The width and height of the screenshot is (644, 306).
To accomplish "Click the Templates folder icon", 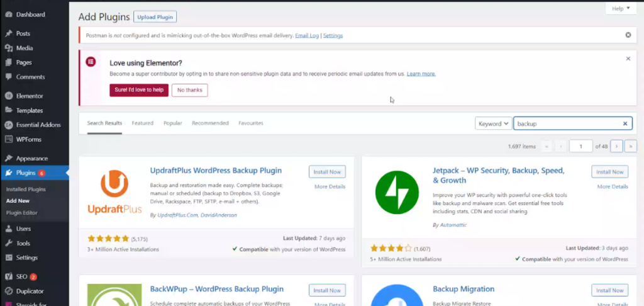I will point(9,110).
